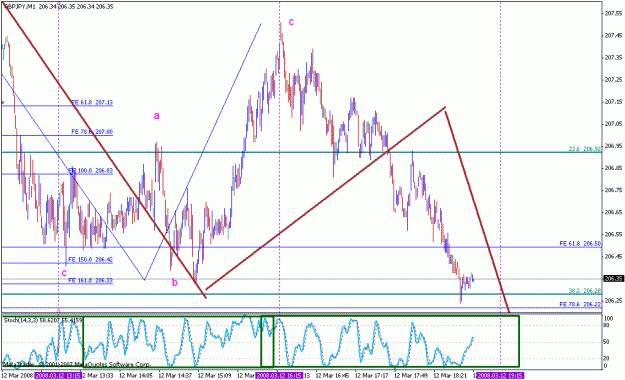Viewport: 625px width, 380px height.
Task: Click the 12 Mar 17:17 time label
Action: (371, 376)
